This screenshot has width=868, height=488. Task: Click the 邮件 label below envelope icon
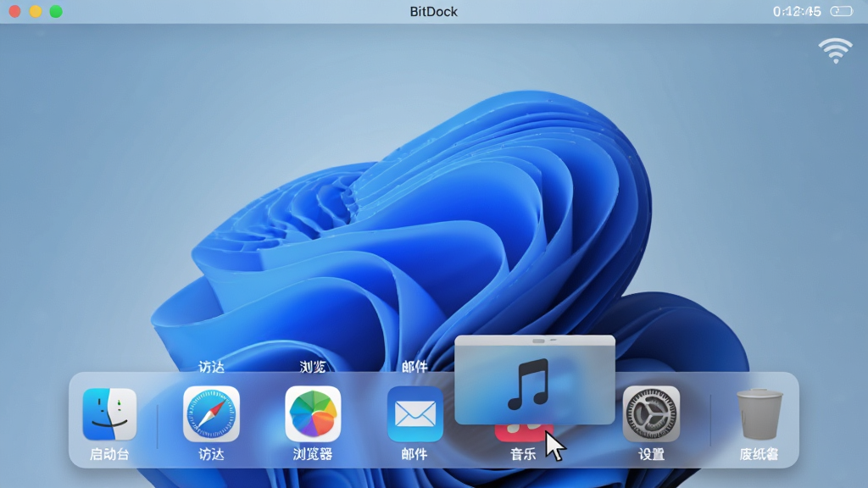coord(415,454)
